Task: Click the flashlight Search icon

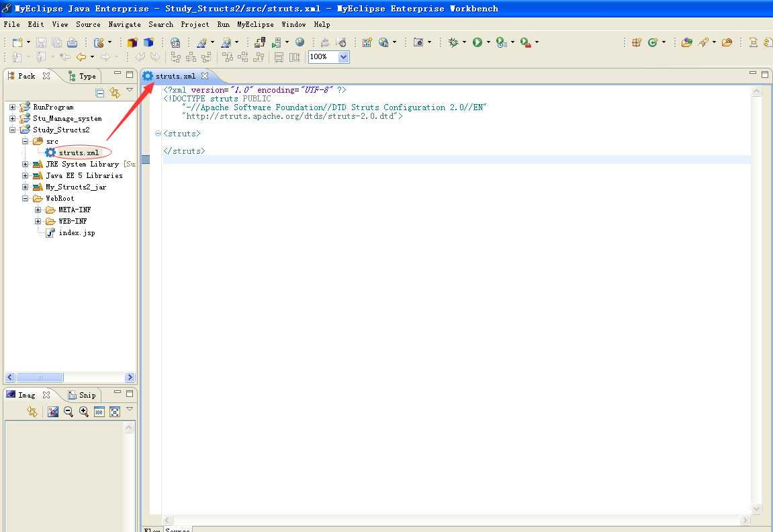Action: point(703,42)
